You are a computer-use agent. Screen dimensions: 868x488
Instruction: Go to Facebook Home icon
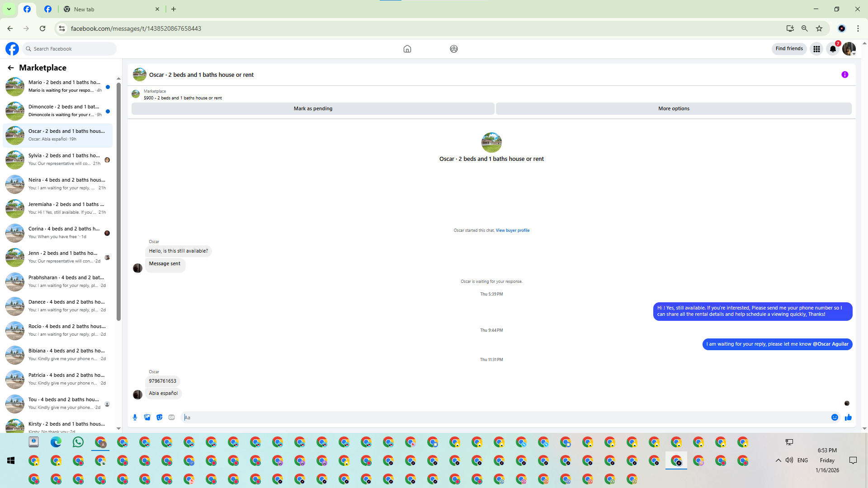(x=407, y=49)
